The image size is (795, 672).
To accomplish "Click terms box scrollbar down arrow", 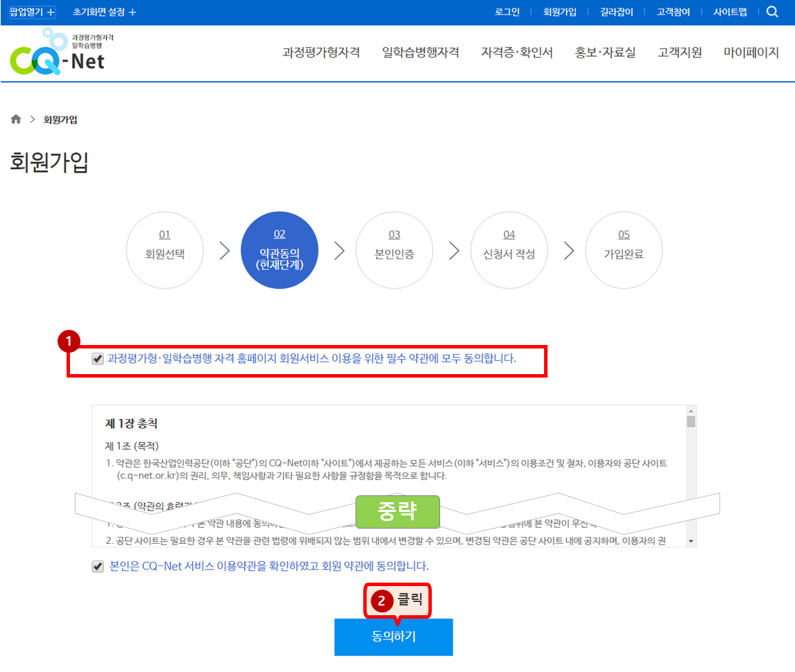I will [690, 541].
